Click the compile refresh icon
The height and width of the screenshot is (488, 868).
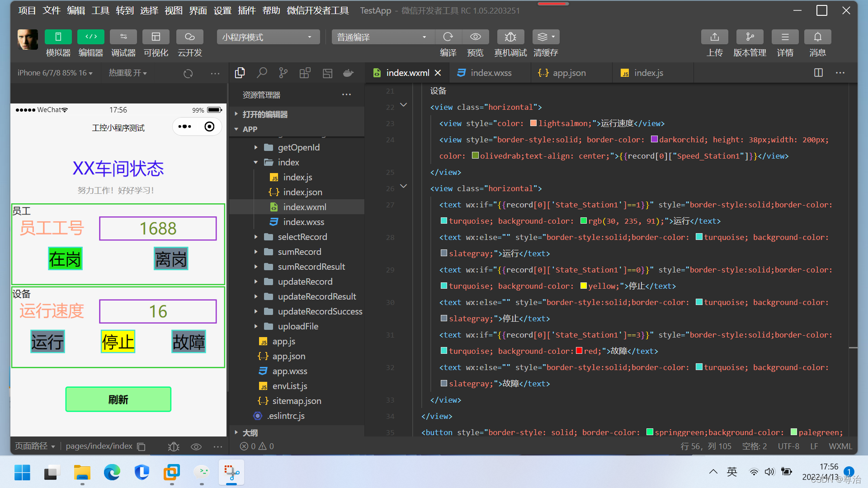point(448,37)
